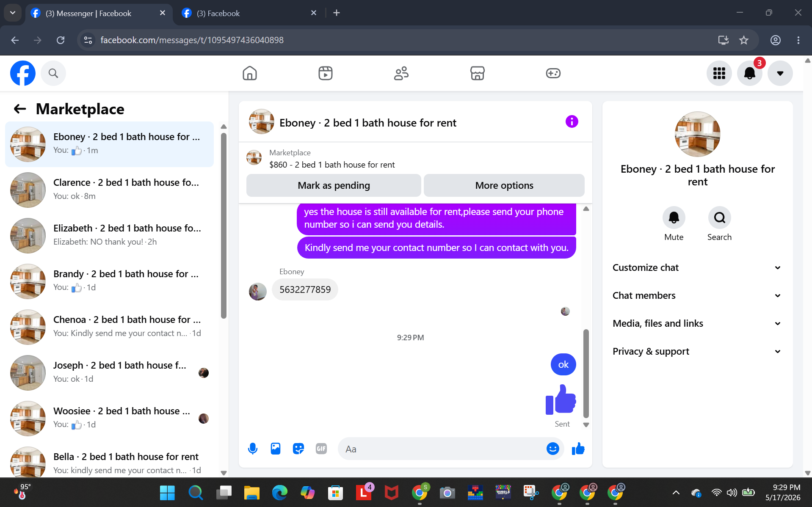Click Mark as pending button
This screenshot has height=507, width=812.
click(x=334, y=185)
